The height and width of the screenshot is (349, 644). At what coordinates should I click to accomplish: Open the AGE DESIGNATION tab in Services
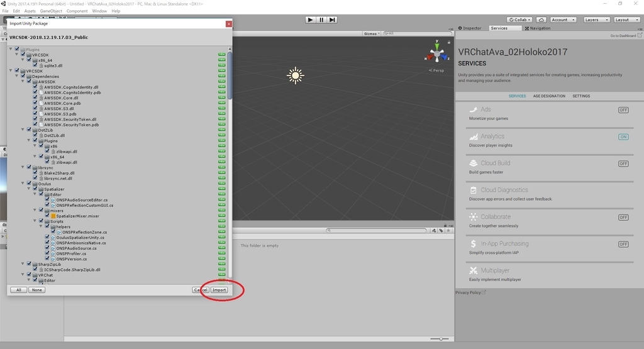(549, 96)
